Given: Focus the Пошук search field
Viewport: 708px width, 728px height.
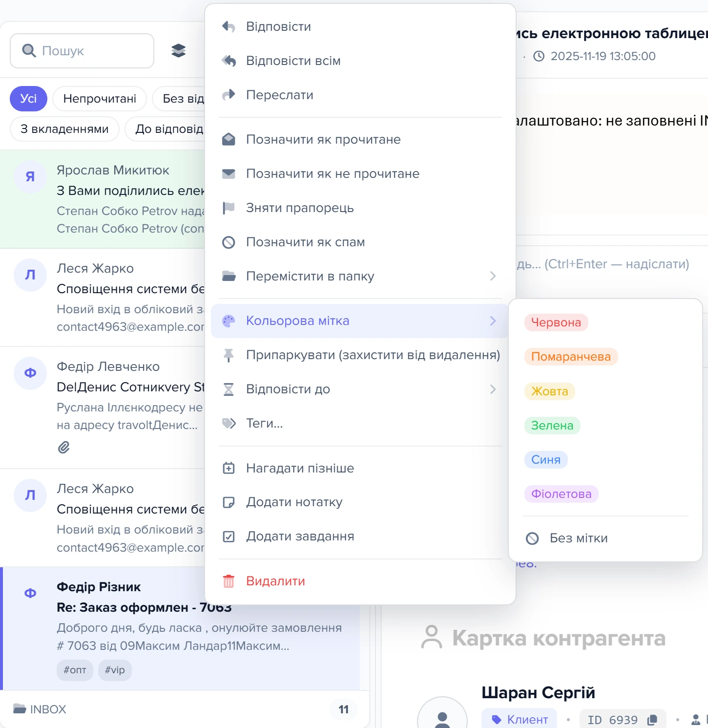Looking at the screenshot, I should pos(82,51).
